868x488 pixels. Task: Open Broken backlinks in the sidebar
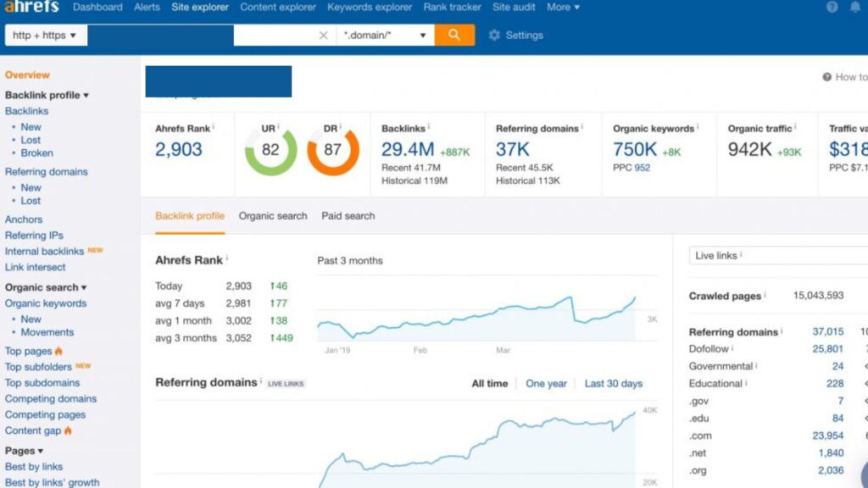click(x=37, y=152)
